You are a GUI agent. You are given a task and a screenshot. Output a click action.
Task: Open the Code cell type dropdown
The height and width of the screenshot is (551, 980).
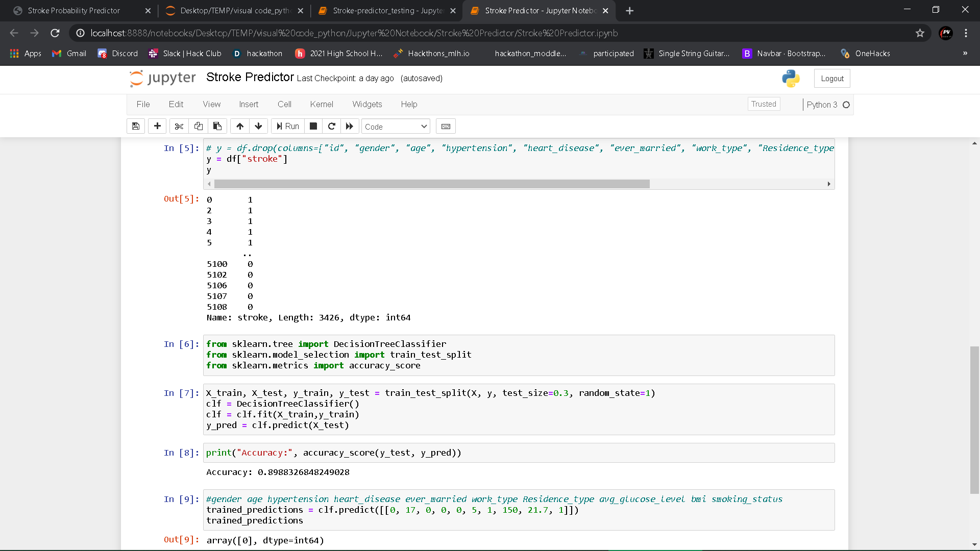[x=396, y=127]
